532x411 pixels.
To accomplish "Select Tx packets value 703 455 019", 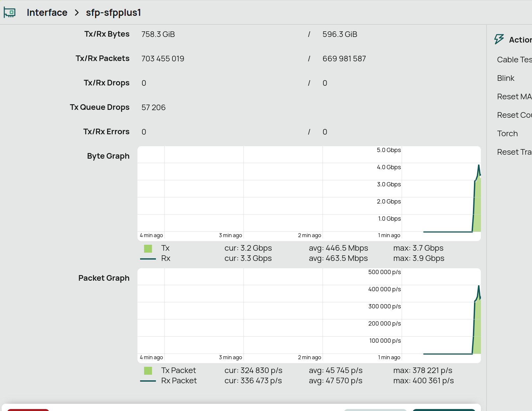I will point(163,59).
